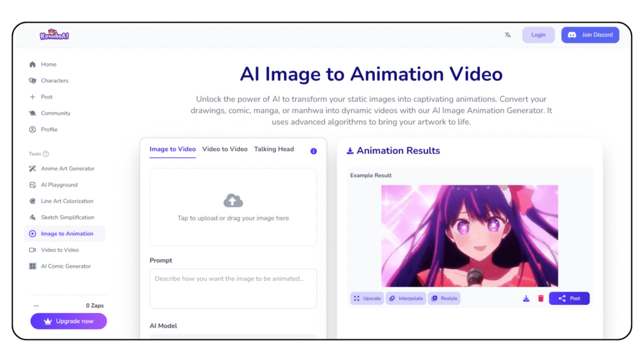Click Upscale button under example result
The height and width of the screenshot is (362, 644).
coord(367,299)
